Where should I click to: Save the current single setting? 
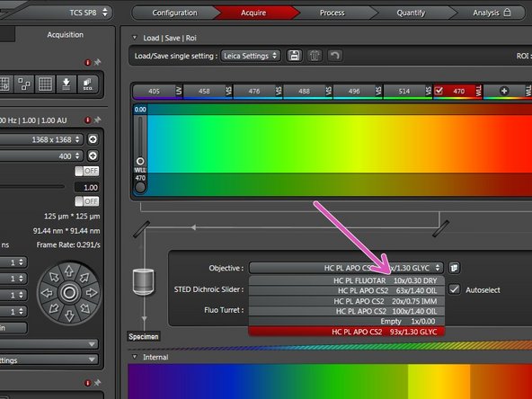(x=294, y=56)
